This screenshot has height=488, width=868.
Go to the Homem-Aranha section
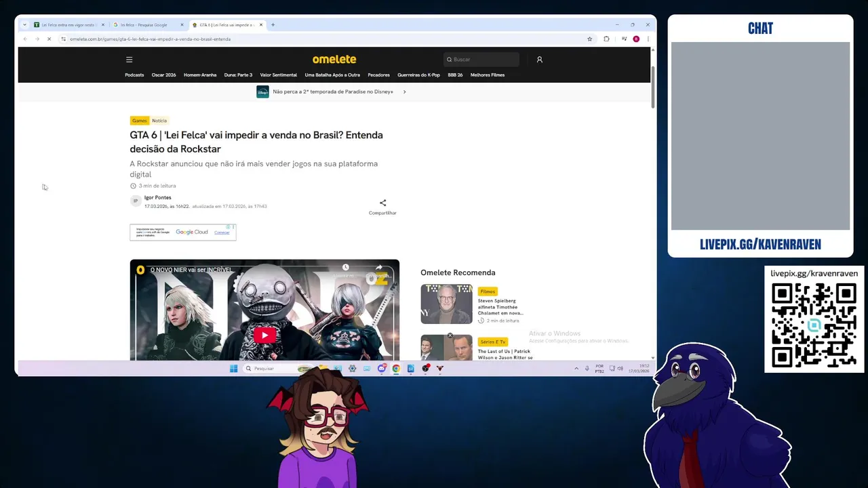pyautogui.click(x=200, y=75)
